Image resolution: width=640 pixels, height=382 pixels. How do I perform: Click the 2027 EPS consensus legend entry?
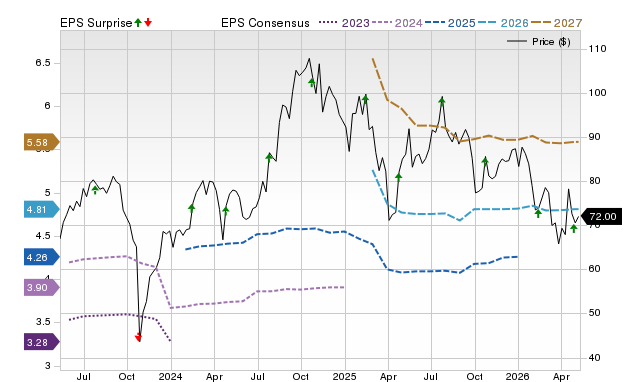556,23
